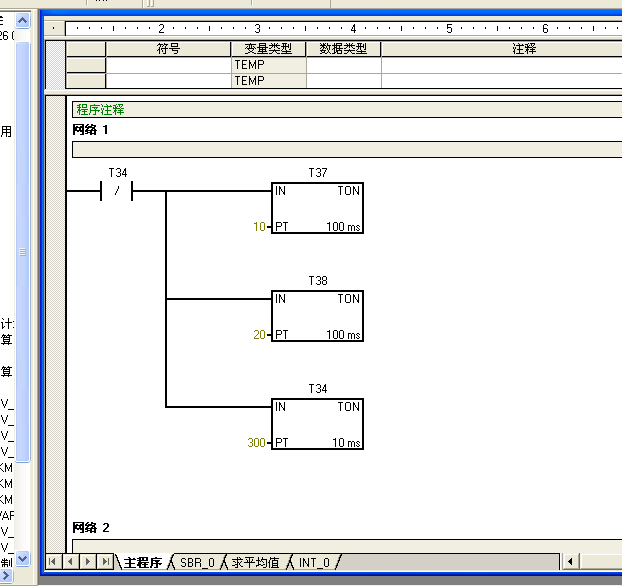Click horizontal scrollbar left arrow
The height and width of the screenshot is (587, 622).
click(570, 562)
